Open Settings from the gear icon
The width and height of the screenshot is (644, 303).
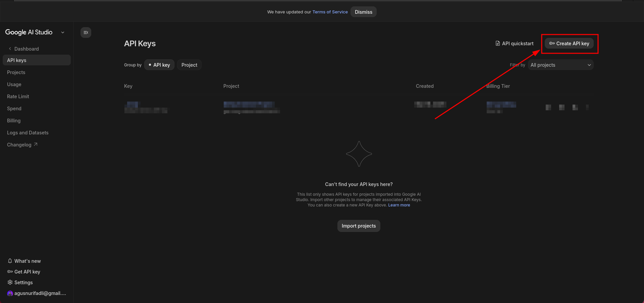10,282
